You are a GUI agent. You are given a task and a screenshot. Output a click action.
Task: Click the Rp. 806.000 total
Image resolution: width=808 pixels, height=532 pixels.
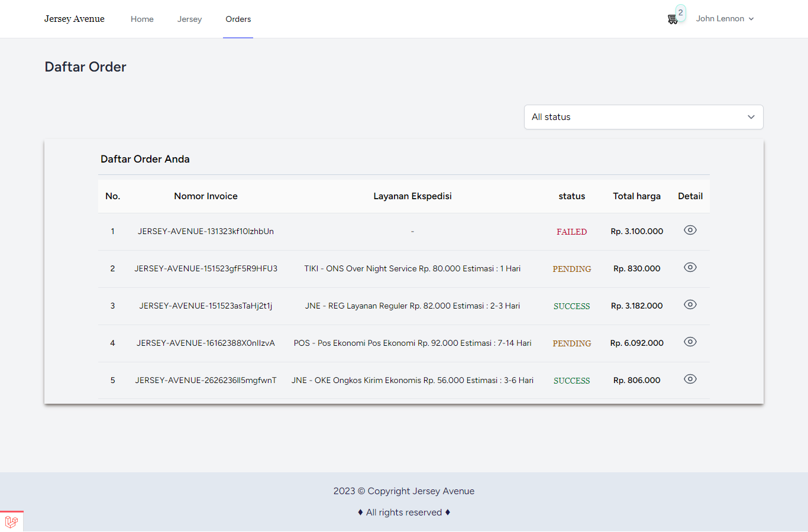tap(637, 380)
